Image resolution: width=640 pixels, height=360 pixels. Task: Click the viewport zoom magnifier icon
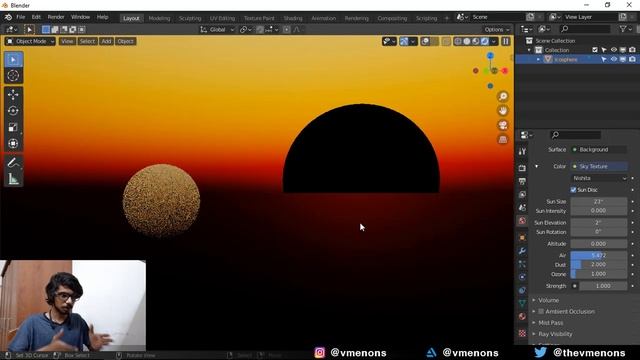[x=503, y=96]
